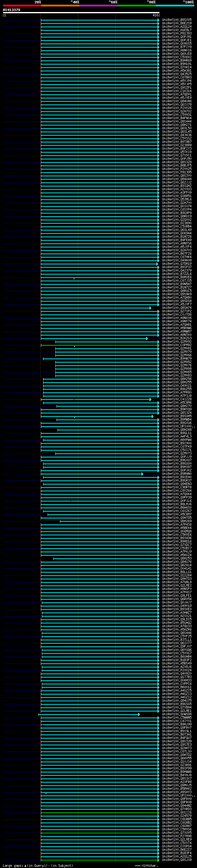Viewport: 197px width, 868px height.
Task: Open hit UniRef100_B9SXV5
Action: (176, 20)
